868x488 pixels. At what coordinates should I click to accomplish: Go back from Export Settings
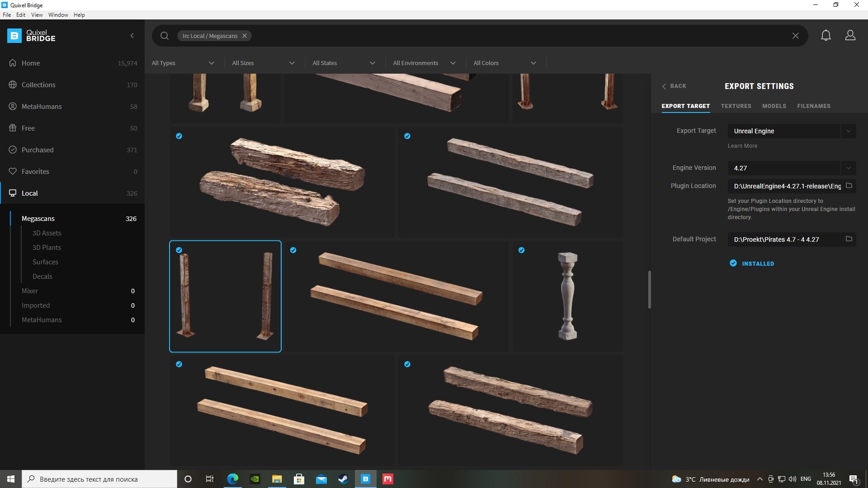[674, 86]
